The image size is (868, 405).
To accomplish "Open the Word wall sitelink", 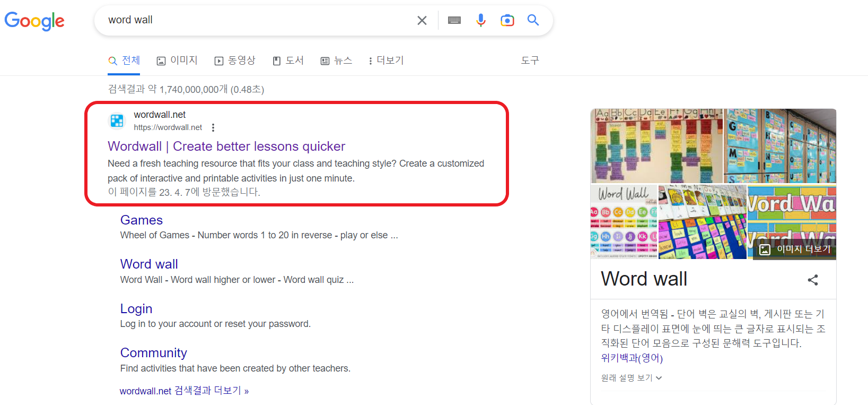I will [x=149, y=264].
